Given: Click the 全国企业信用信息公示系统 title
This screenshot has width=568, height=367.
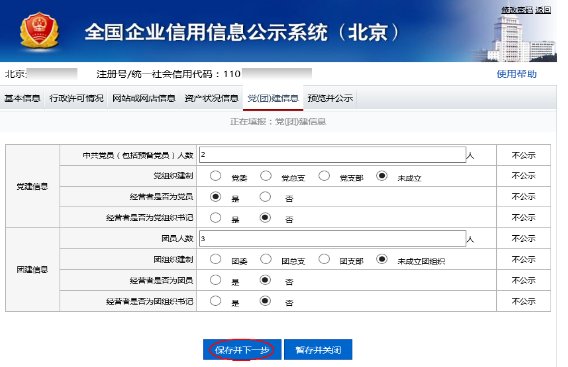Looking at the screenshot, I should tap(242, 32).
